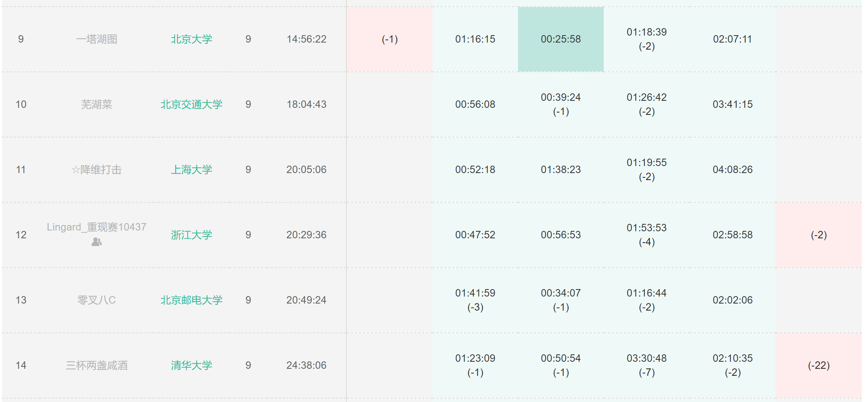Click the red (-1) cell in rank 9 row
Viewport: 868px width, 402px height.
pyautogui.click(x=389, y=39)
